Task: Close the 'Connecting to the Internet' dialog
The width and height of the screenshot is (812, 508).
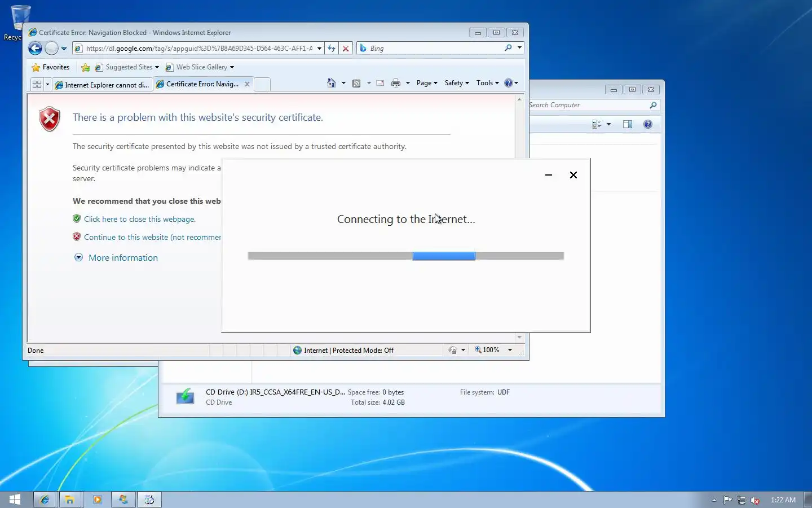Action: [x=573, y=175]
